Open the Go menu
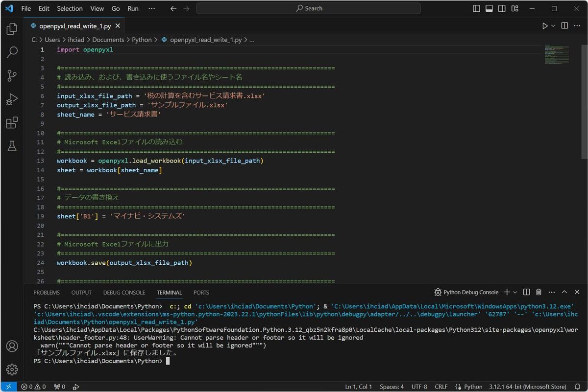Viewport: 588px width, 392px height. click(x=116, y=8)
